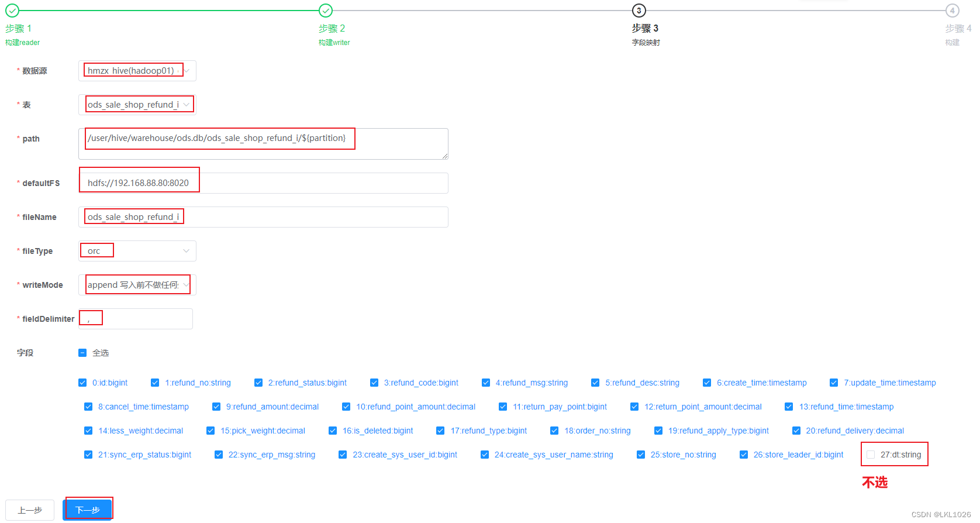Open the fileType orc dropdown

pyautogui.click(x=137, y=251)
